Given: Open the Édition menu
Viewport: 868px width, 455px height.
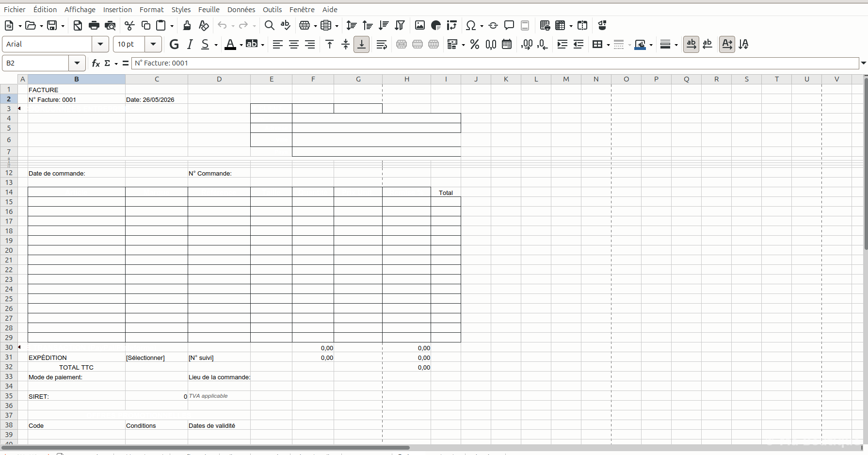Looking at the screenshot, I should click(45, 10).
